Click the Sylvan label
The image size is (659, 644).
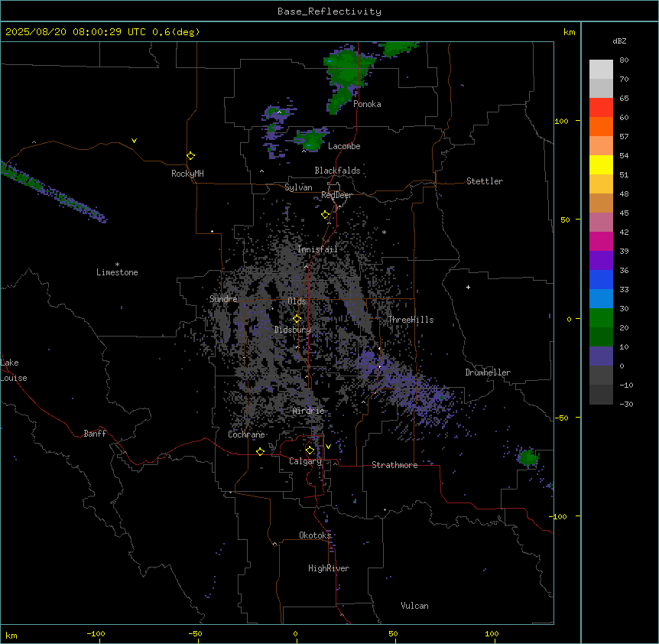(x=298, y=187)
